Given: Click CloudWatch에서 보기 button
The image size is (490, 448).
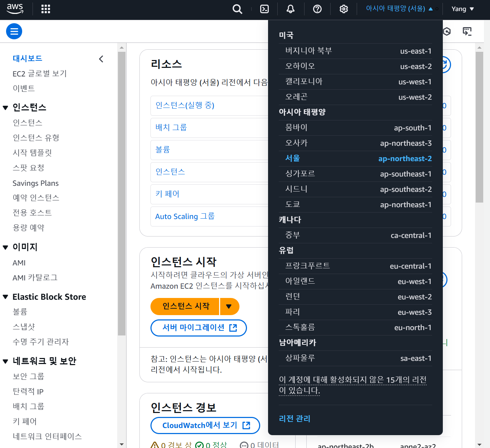Looking at the screenshot, I should (205, 425).
